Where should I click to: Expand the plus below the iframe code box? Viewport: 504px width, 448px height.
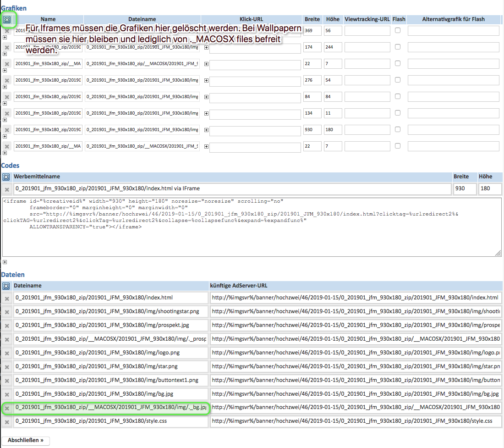[5, 262]
